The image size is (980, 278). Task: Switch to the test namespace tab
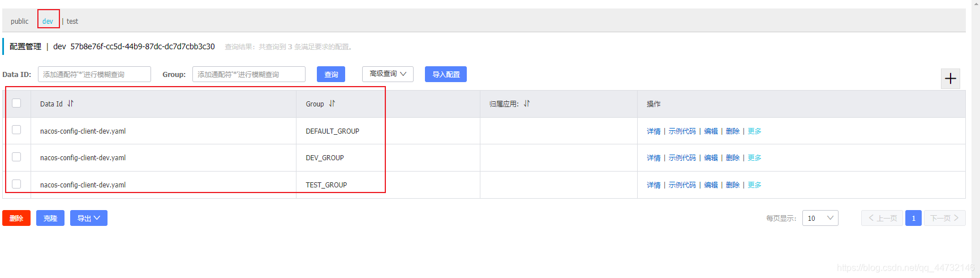pos(72,22)
